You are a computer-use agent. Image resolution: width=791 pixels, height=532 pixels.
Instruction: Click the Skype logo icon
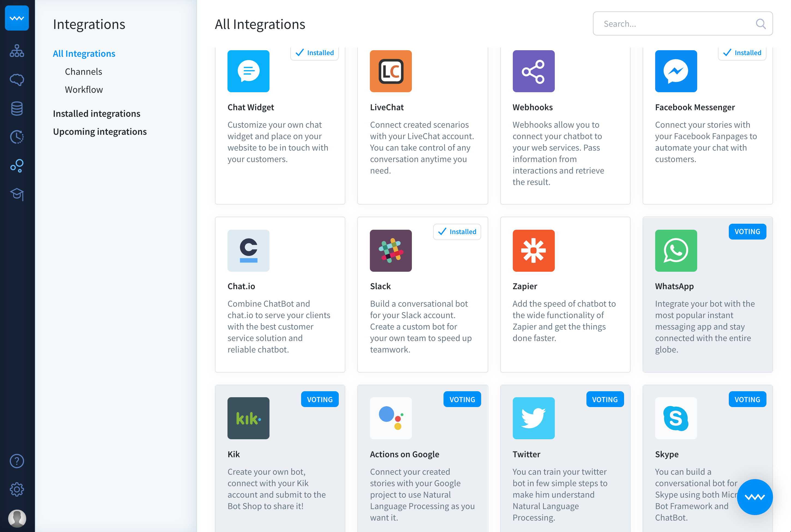point(676,418)
